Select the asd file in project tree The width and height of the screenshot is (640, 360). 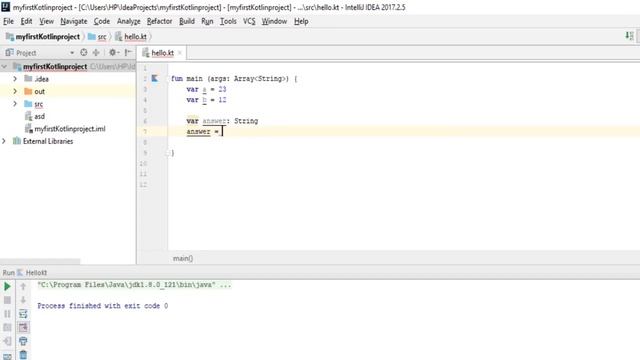pyautogui.click(x=40, y=116)
